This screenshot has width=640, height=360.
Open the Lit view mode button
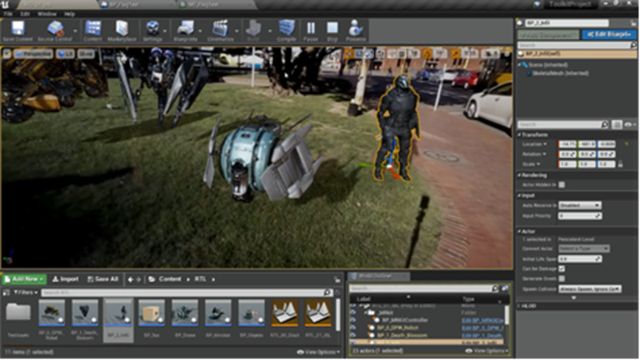[65, 53]
